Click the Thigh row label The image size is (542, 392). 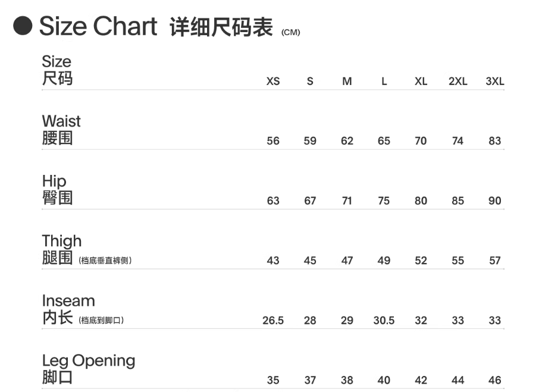62,250
